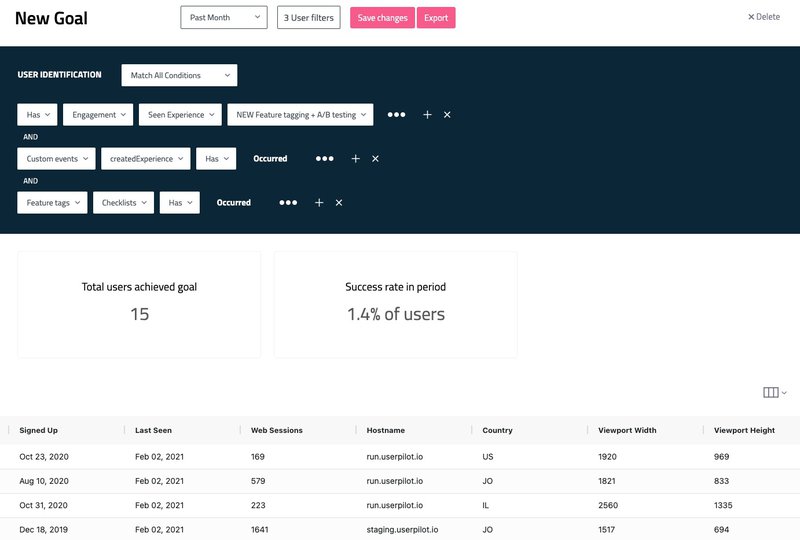The image size is (800, 540).
Task: Open the Past Month date range dropdown
Action: point(224,17)
